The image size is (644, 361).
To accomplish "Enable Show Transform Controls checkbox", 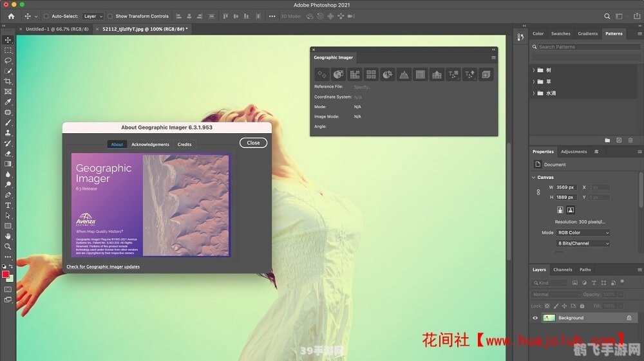I will [x=109, y=17].
